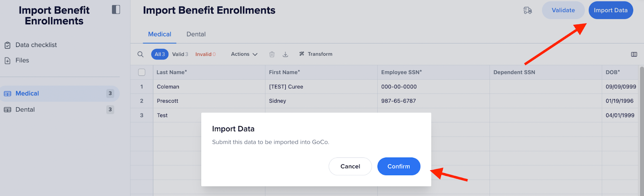The image size is (644, 196).
Task: Open the Transform tool
Action: pos(316,54)
